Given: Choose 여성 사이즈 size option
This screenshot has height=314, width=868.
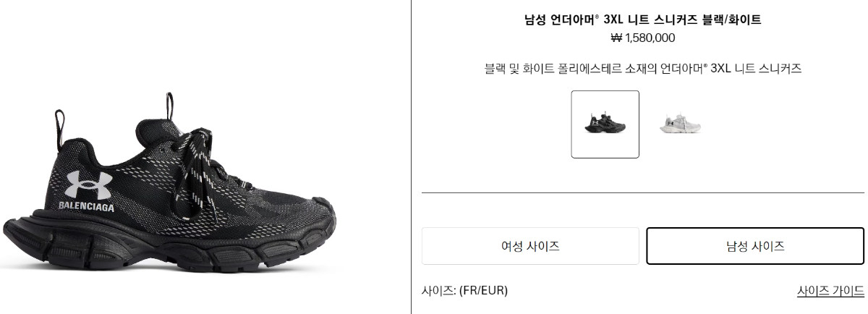Looking at the screenshot, I should tap(530, 246).
